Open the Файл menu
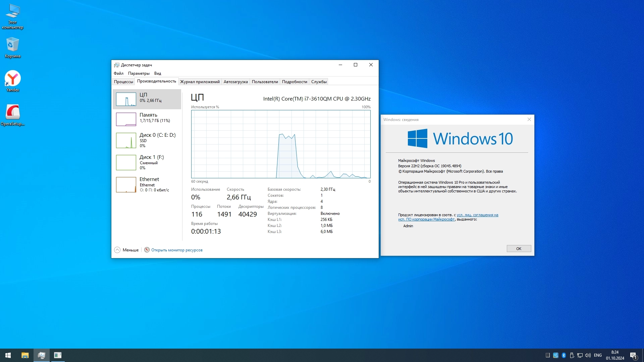The height and width of the screenshot is (362, 644). (118, 73)
